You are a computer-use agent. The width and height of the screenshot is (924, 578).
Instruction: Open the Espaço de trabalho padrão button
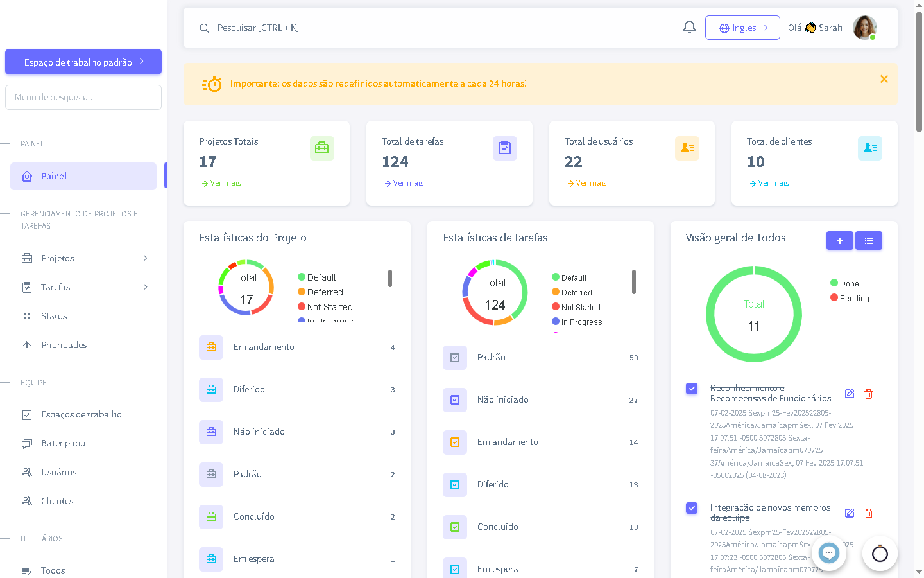pos(83,62)
